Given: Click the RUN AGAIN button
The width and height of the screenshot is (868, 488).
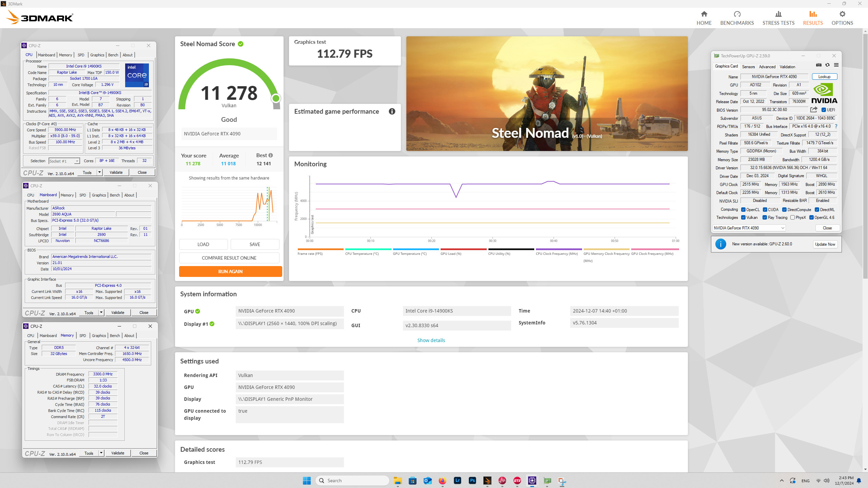Looking at the screenshot, I should [x=230, y=271].
